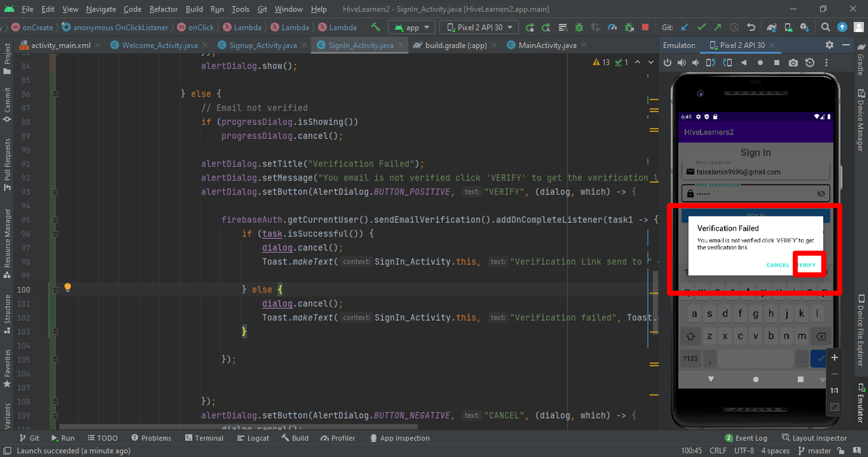The width and height of the screenshot is (868, 457).
Task: Open the app run configuration dropdown
Action: click(x=412, y=27)
